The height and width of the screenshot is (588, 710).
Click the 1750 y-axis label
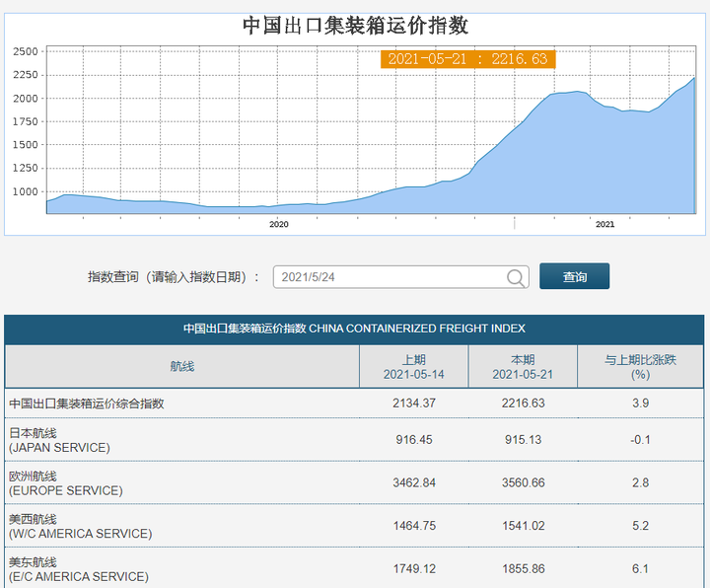[x=26, y=121]
